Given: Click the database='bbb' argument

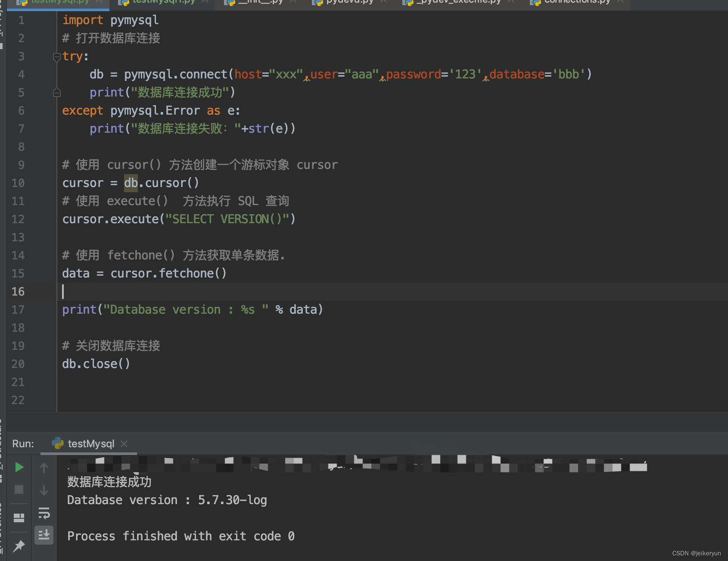Looking at the screenshot, I should point(538,75).
